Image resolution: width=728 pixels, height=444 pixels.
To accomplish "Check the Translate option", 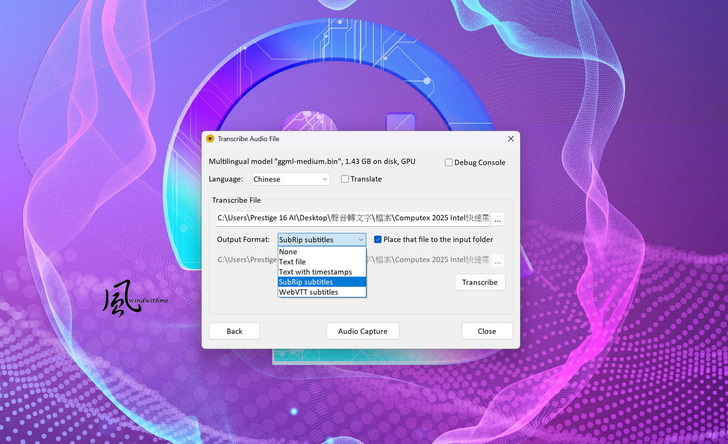I will (x=345, y=179).
